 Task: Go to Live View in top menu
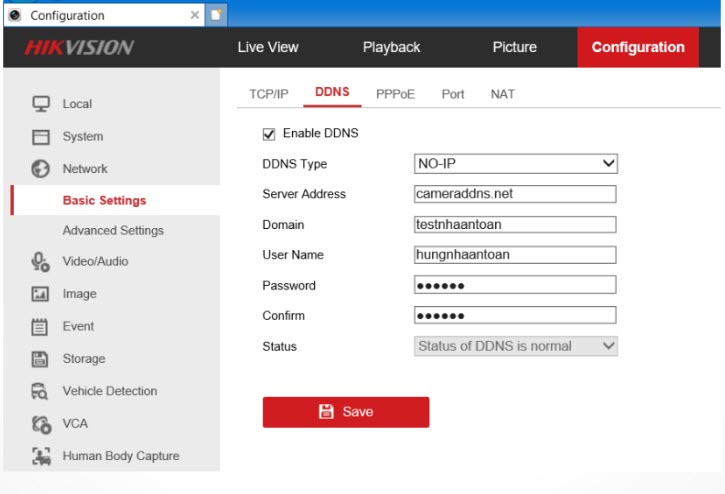[x=267, y=47]
